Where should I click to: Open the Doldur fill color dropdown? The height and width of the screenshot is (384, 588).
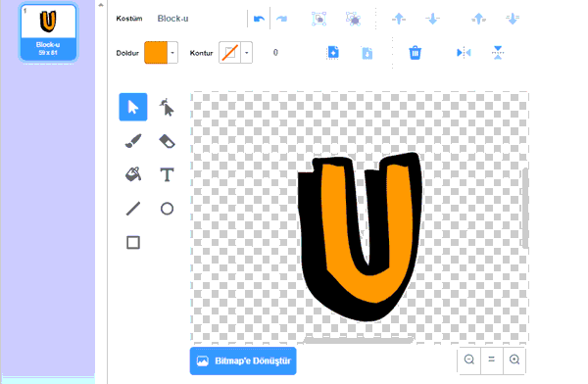[172, 53]
